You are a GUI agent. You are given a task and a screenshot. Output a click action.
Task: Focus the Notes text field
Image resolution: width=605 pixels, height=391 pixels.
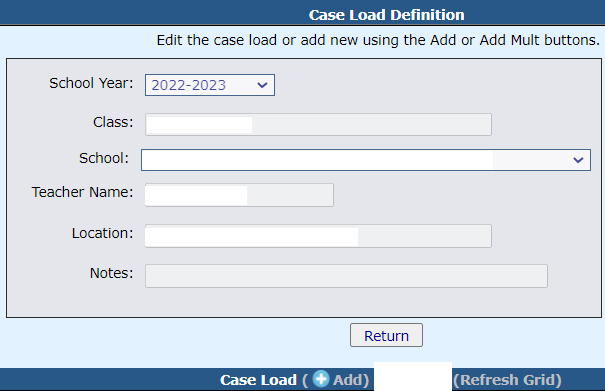346,276
